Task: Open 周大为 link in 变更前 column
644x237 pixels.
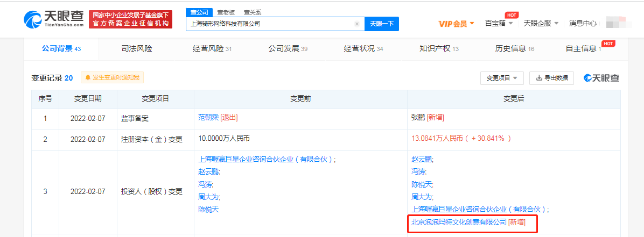Action: [208, 197]
